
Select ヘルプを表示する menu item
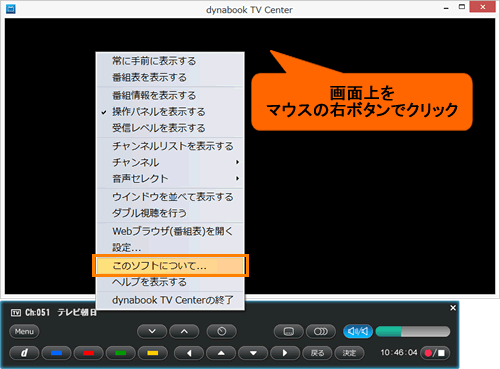pos(170,282)
